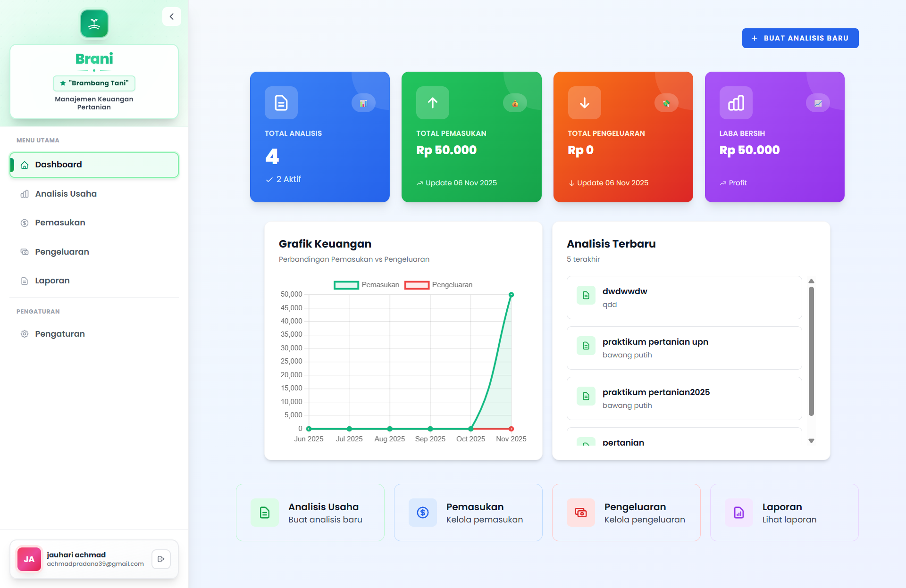
Task: Click the Brani plant logo at sidebar top
Action: [x=94, y=23]
